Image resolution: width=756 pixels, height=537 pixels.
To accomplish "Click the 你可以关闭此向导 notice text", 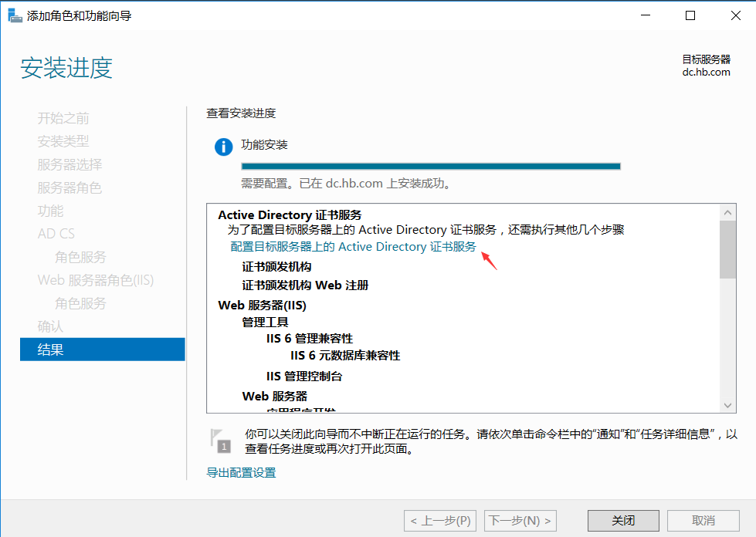I will pos(491,441).
